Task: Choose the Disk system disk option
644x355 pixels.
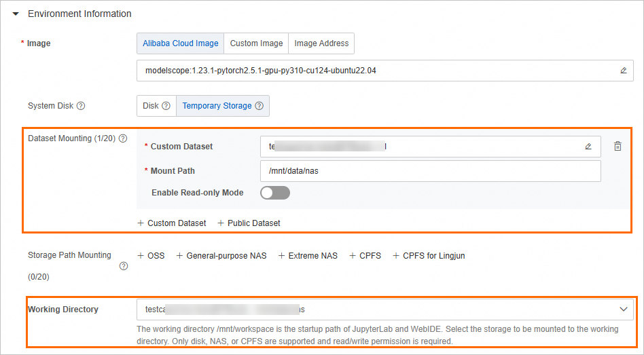Action: (x=156, y=106)
